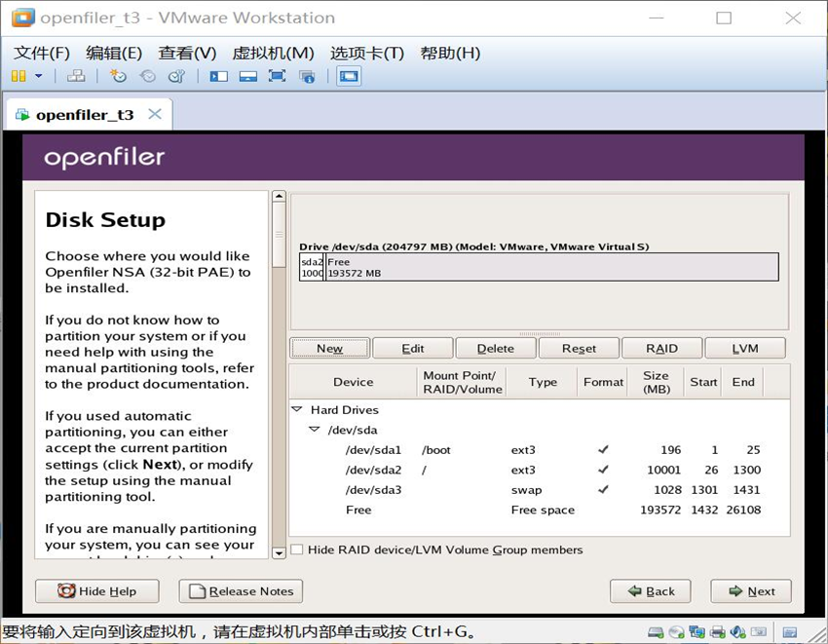828x644 pixels.
Task: Open the 选项卡(T) menu
Action: [x=367, y=53]
